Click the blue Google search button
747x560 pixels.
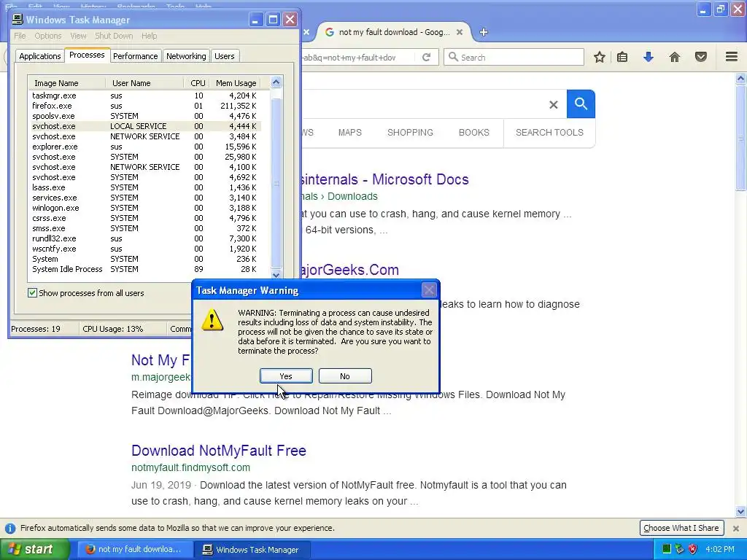[581, 104]
